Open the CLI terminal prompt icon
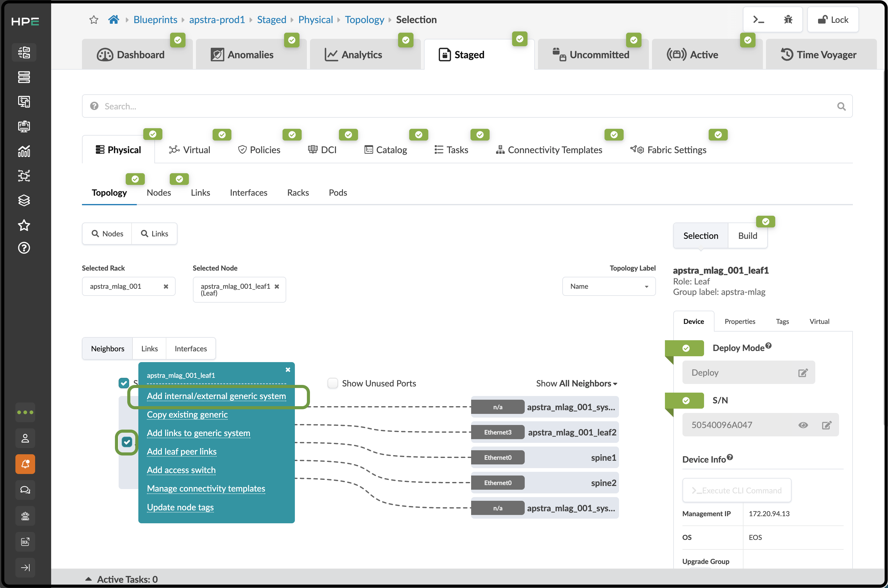Image resolution: width=888 pixels, height=588 pixels. click(x=758, y=19)
